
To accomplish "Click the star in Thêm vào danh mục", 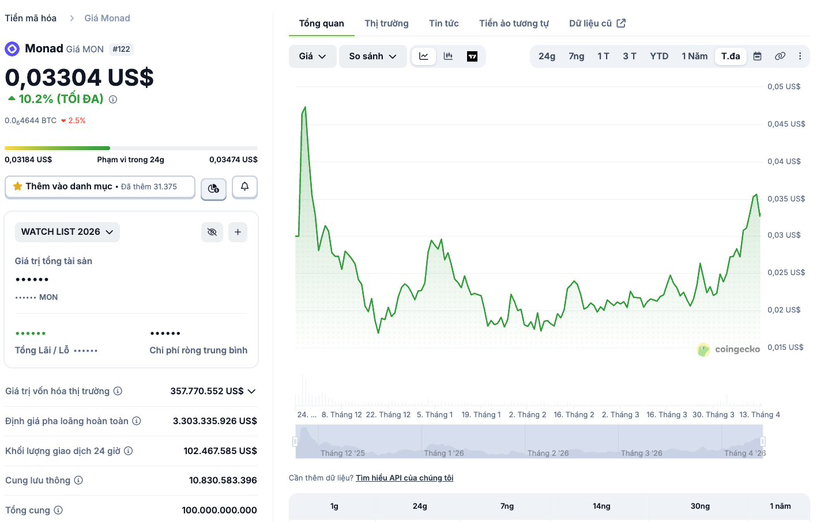I will pyautogui.click(x=17, y=186).
